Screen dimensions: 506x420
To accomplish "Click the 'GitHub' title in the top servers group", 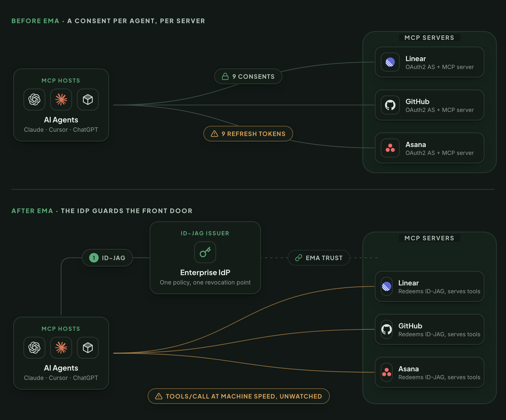I will pyautogui.click(x=417, y=101).
